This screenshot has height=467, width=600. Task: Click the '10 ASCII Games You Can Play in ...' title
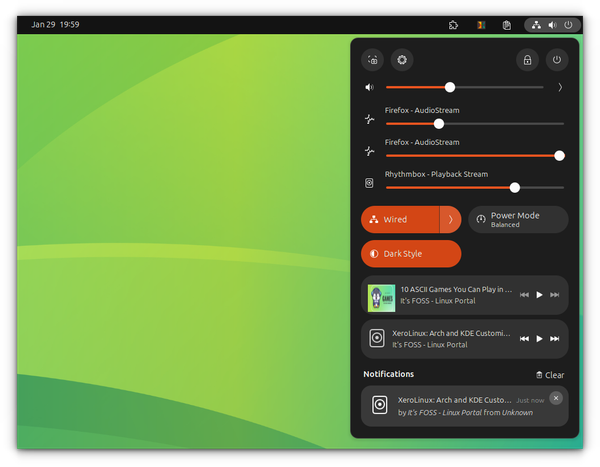(456, 289)
